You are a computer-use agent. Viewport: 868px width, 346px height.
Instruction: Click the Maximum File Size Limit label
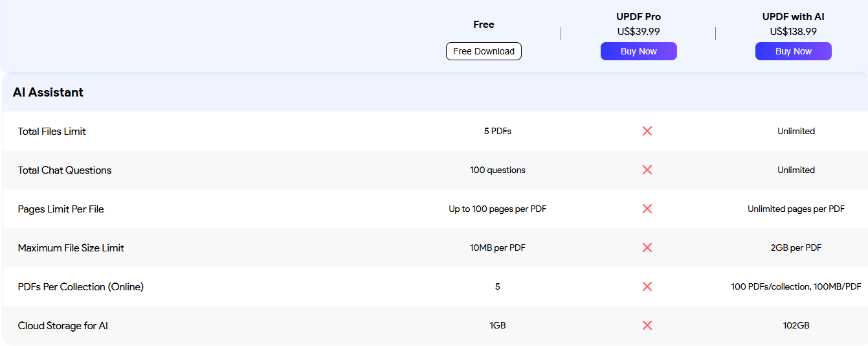(x=71, y=248)
